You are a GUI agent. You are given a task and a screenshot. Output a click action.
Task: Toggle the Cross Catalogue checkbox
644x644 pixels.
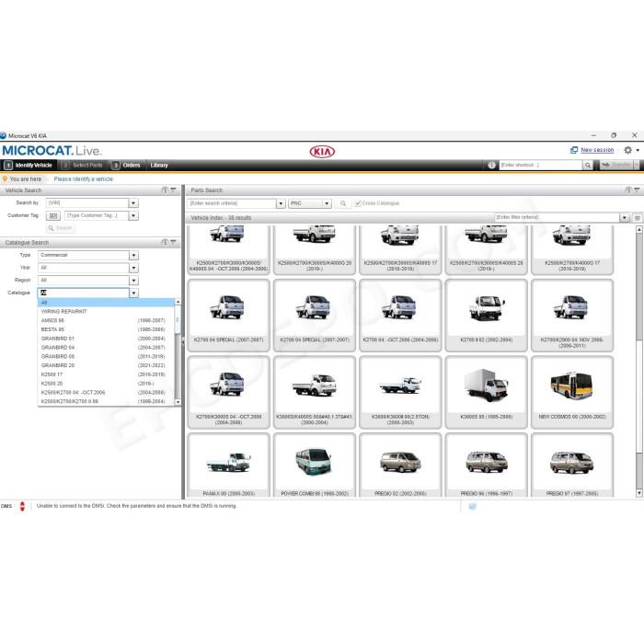358,203
